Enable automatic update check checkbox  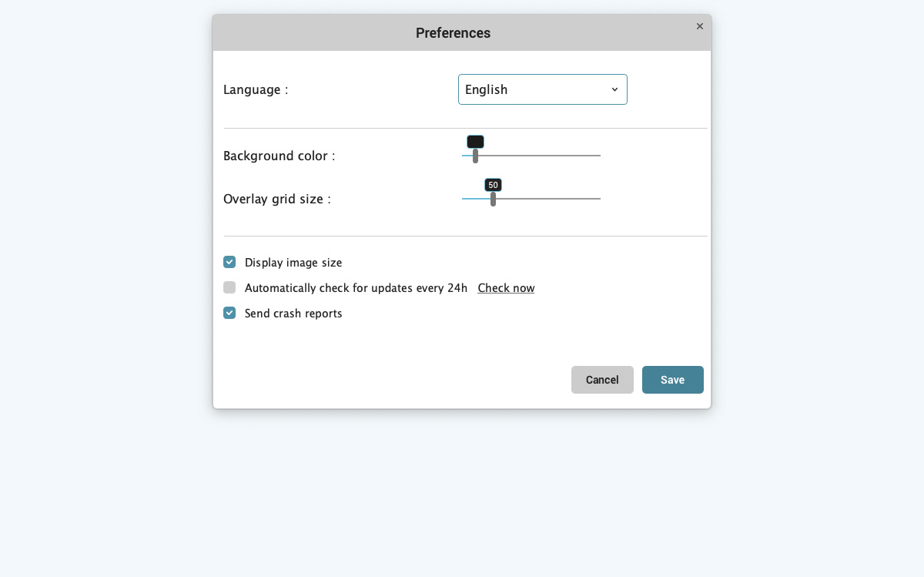coord(229,287)
